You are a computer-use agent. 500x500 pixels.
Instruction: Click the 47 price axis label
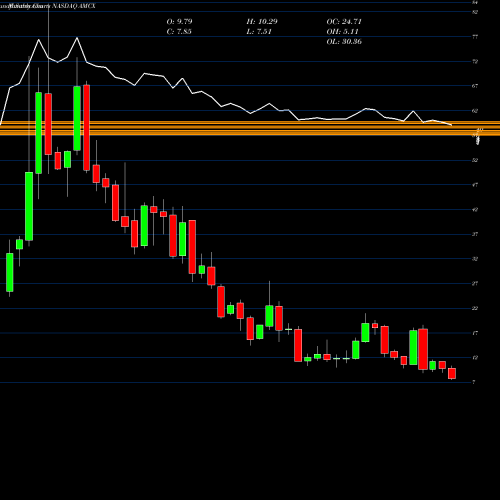coord(475,185)
